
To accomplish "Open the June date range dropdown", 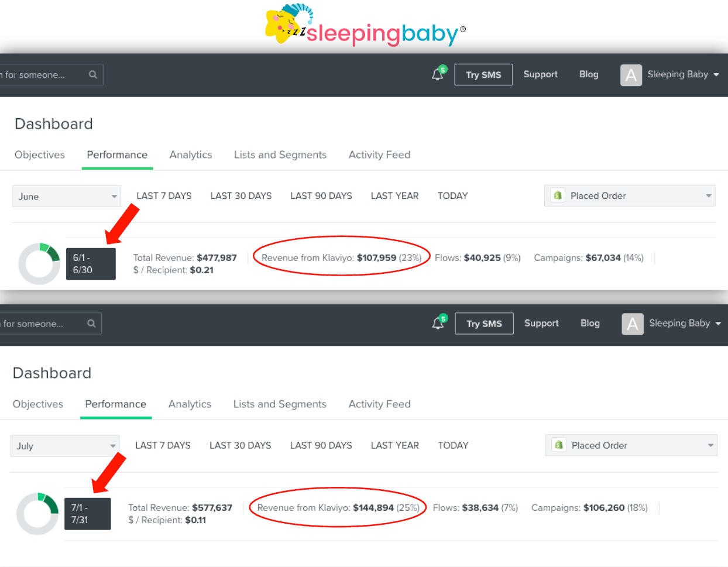I will click(x=66, y=196).
